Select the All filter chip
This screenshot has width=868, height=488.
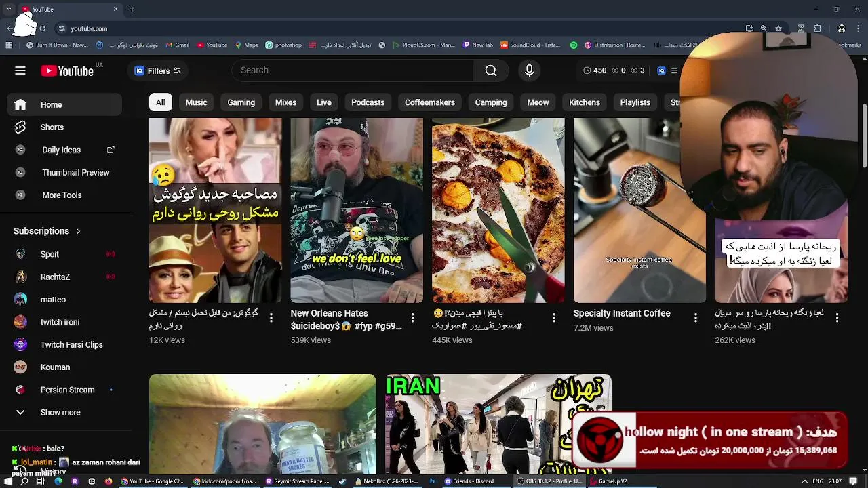pyautogui.click(x=160, y=102)
